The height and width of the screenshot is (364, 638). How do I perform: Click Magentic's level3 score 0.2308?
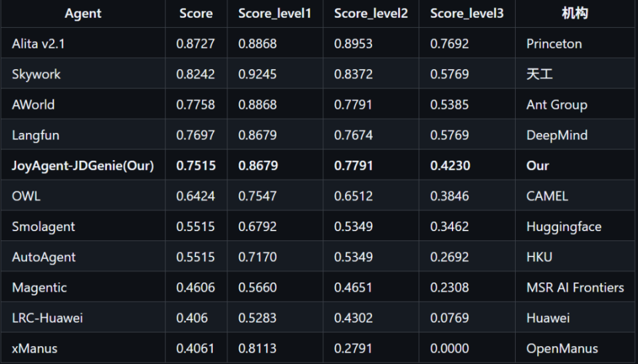[450, 288]
